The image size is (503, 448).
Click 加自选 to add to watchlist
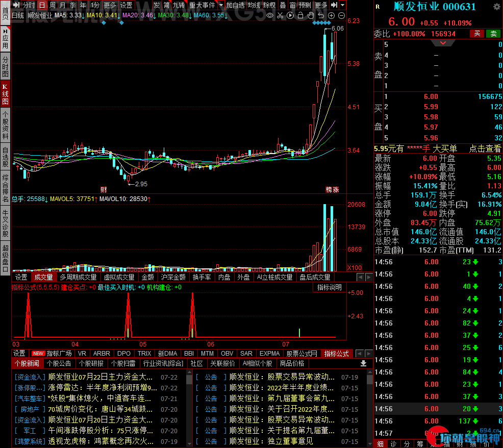pyautogui.click(x=236, y=5)
